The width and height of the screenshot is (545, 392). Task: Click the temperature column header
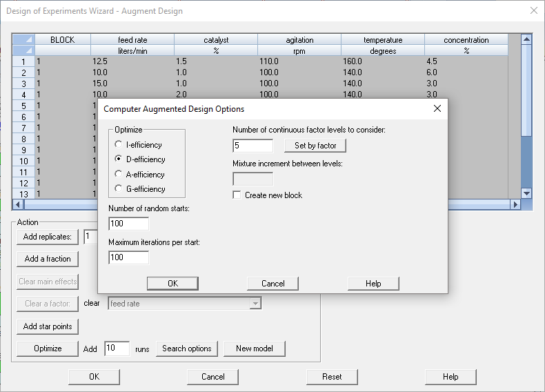coord(383,40)
